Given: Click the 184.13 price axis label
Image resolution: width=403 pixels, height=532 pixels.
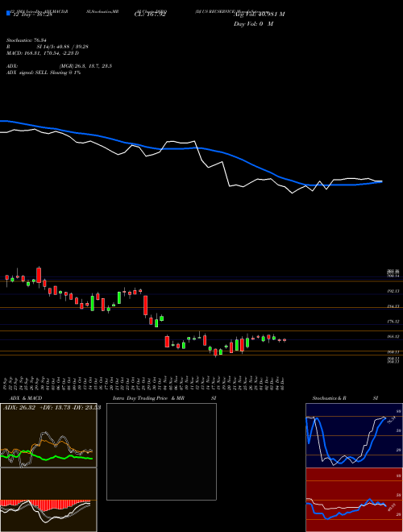Looking at the screenshot, I should [393, 306].
